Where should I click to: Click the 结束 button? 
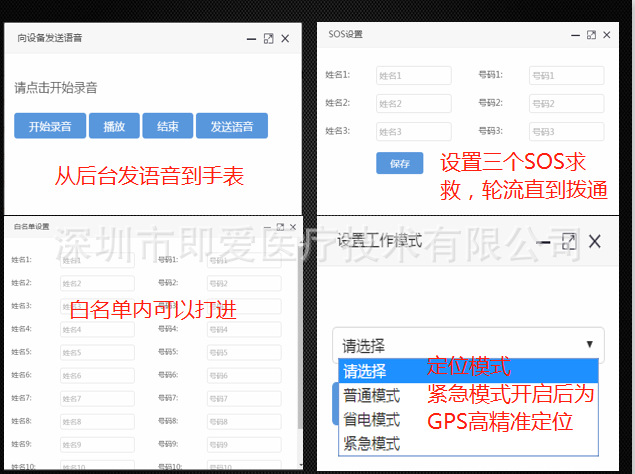tap(168, 126)
